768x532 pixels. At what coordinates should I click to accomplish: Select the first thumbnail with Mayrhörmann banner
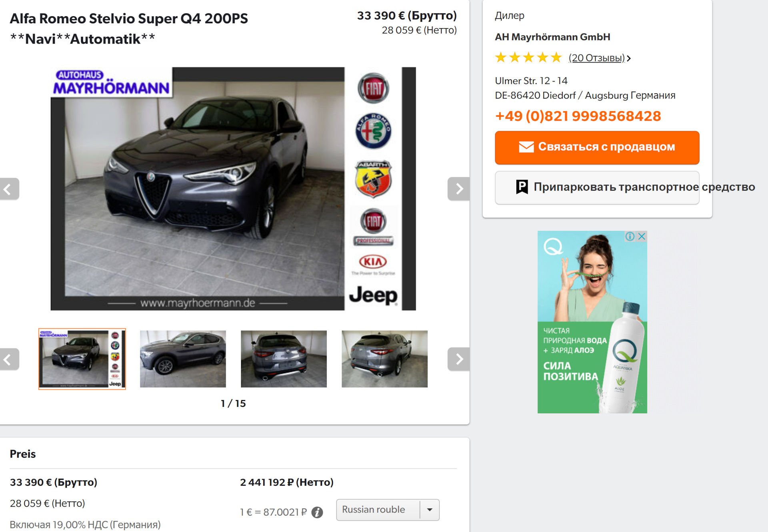coord(82,359)
